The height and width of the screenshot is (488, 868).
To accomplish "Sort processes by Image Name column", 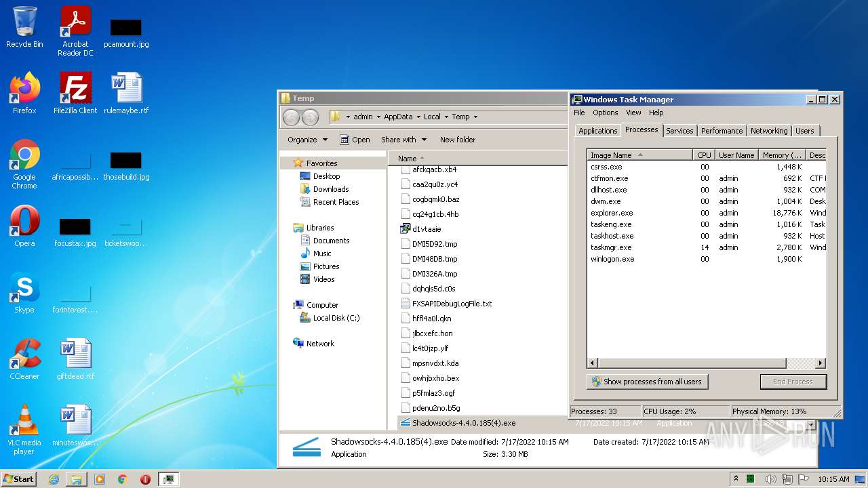I will (x=639, y=155).
